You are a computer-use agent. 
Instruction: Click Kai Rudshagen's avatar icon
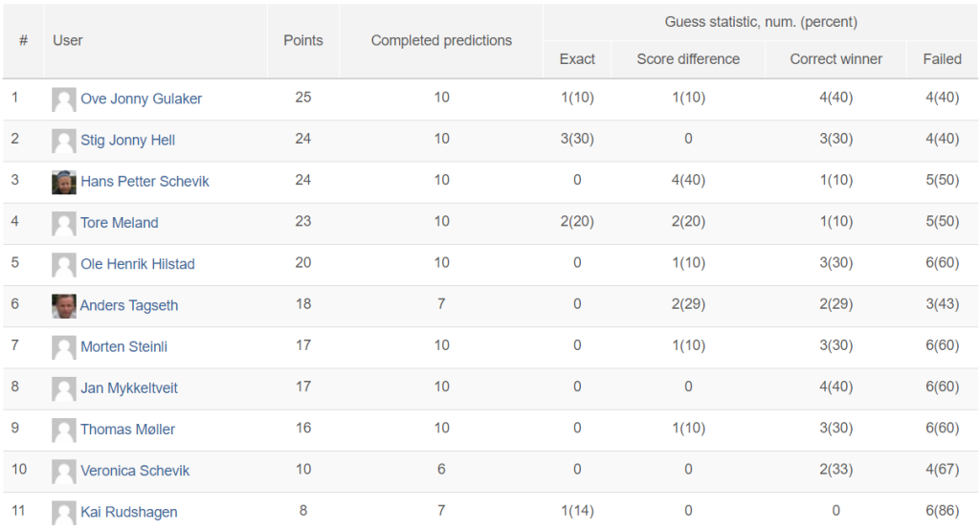tap(64, 513)
